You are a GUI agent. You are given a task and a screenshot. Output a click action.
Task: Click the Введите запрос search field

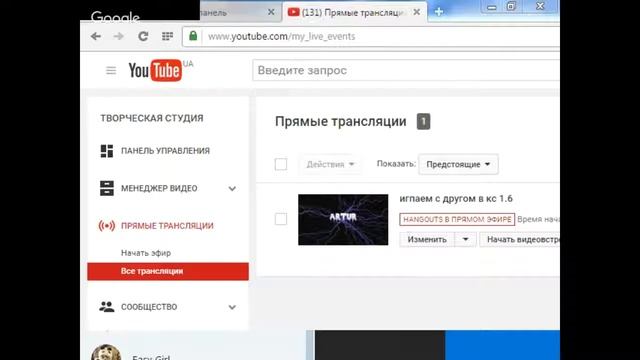tap(406, 70)
